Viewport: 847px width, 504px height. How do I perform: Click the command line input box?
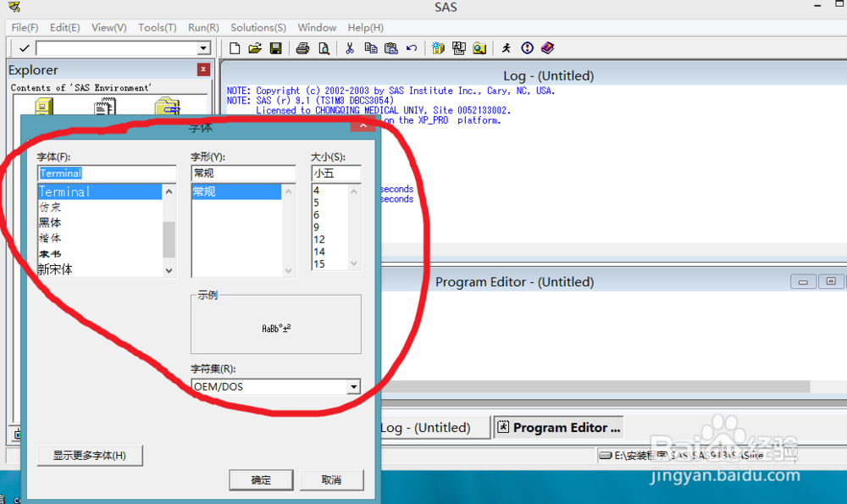tap(117, 48)
